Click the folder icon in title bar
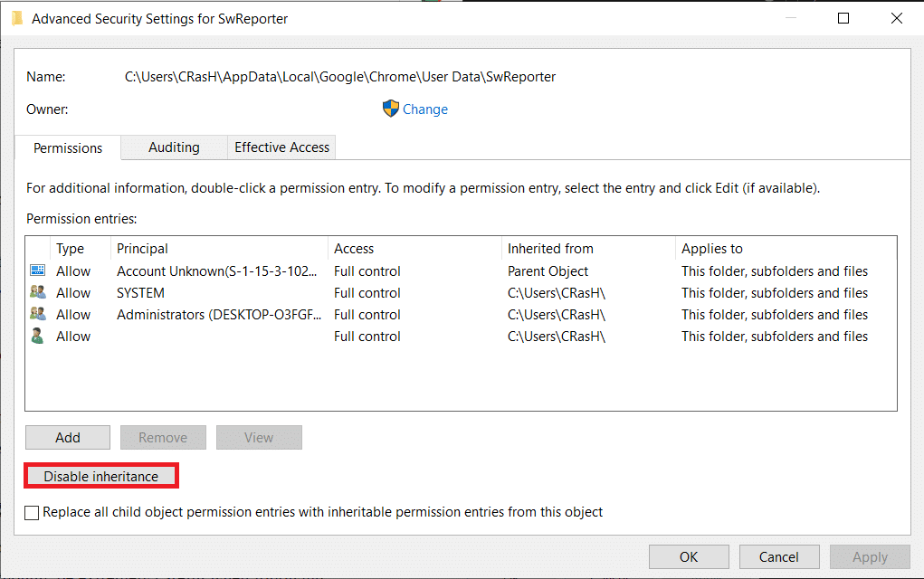Screen dimensions: 924x579 tap(17, 18)
